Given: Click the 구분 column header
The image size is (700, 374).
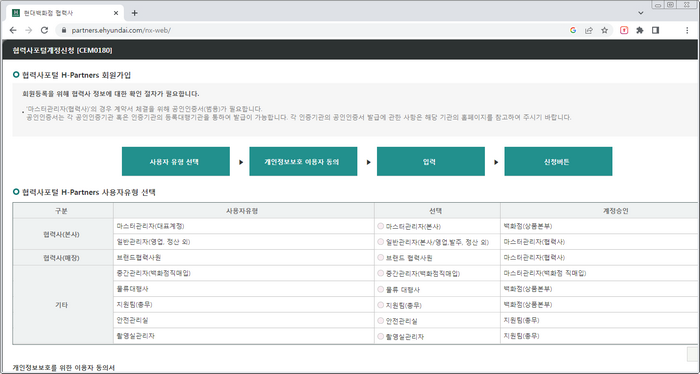Looking at the screenshot, I should point(63,211).
